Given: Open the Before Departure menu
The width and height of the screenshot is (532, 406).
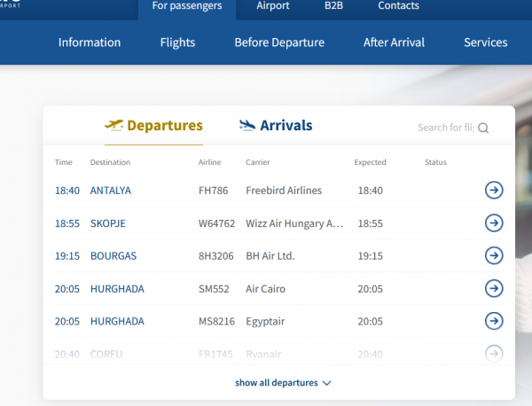Looking at the screenshot, I should point(279,43).
